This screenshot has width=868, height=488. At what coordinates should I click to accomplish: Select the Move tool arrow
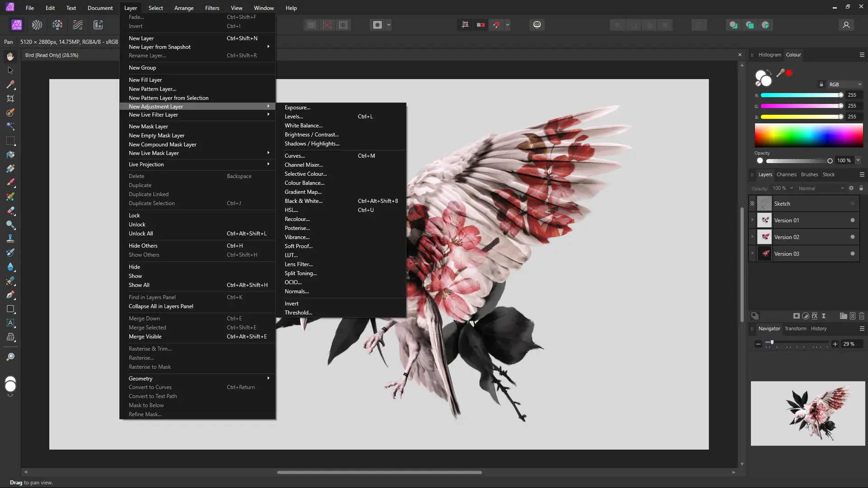point(10,70)
